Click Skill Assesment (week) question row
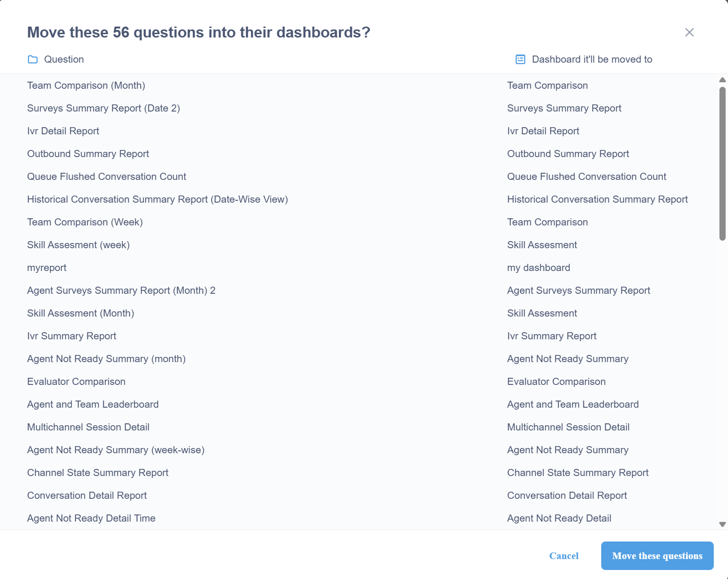Screen dimensions: 728x579 click(78, 245)
